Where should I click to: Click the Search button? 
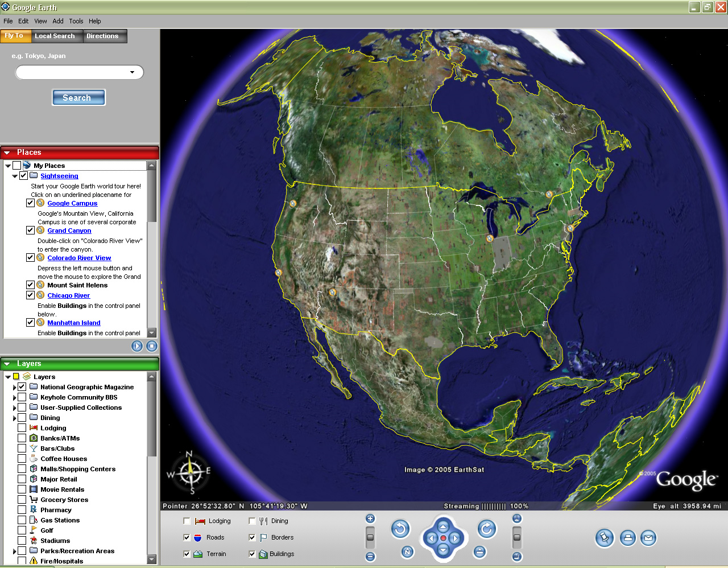coord(79,98)
